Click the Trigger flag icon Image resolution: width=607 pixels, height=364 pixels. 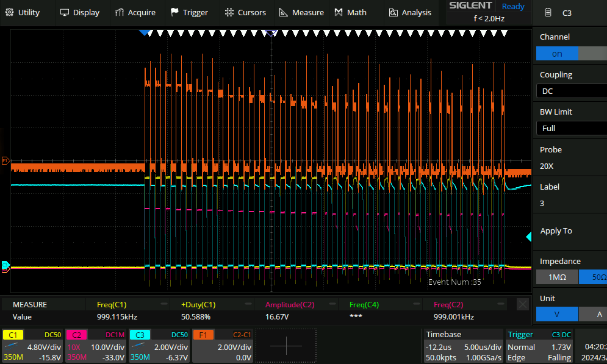(174, 12)
